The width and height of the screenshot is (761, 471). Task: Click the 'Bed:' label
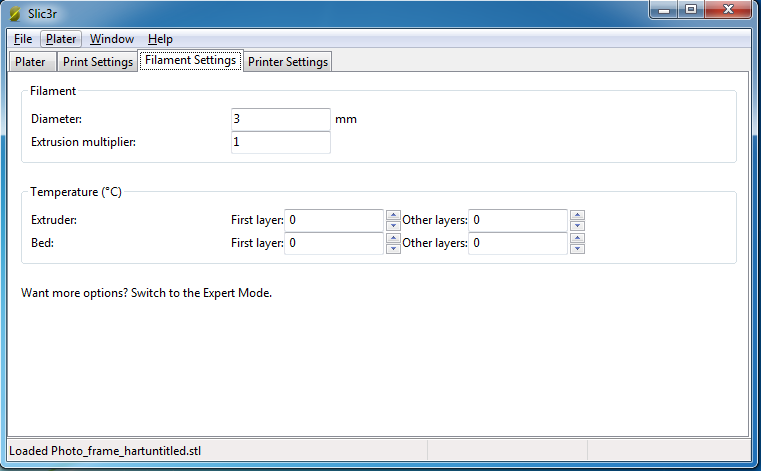42,243
